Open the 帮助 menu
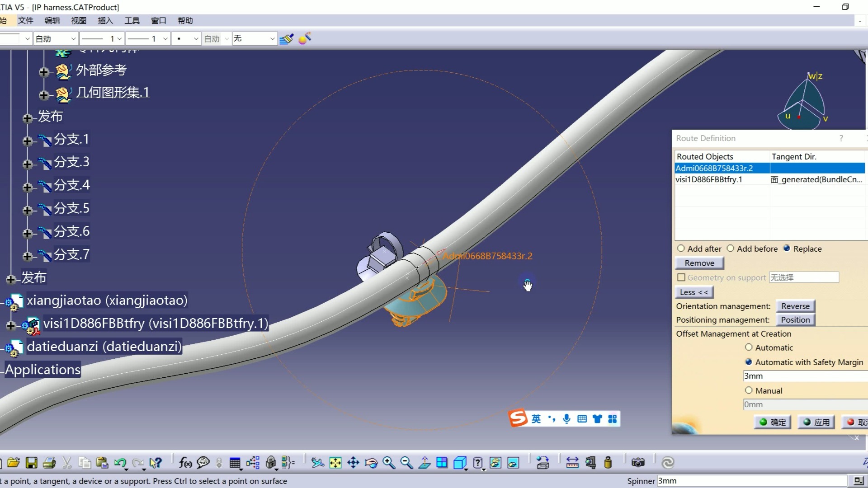Screen dimensions: 868x488 pyautogui.click(x=185, y=20)
